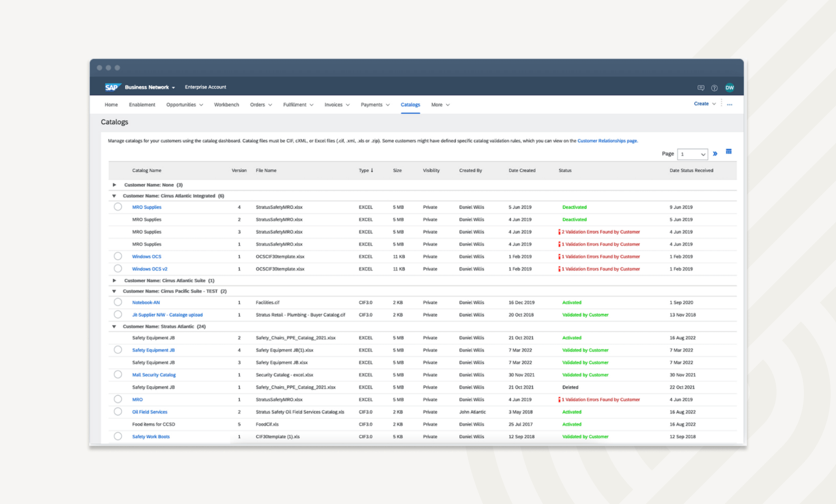Go to next page with double-arrow icon
This screenshot has height=504, width=836.
tap(715, 154)
